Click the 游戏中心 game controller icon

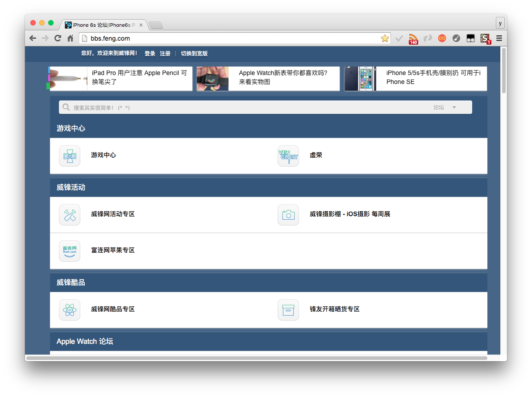click(x=70, y=156)
